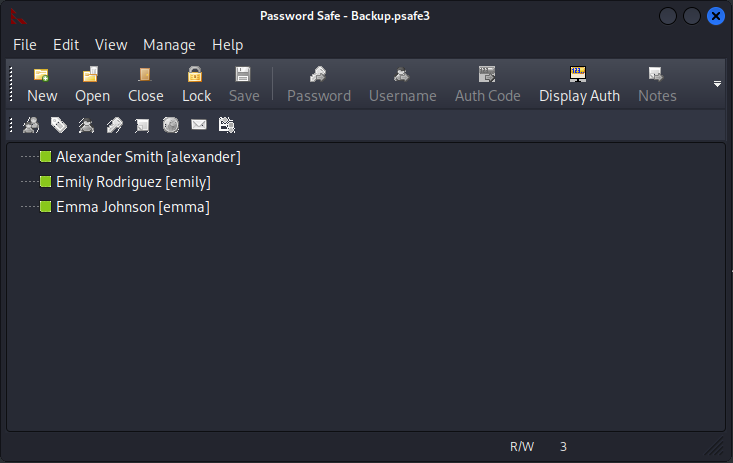Image resolution: width=733 pixels, height=463 pixels.
Task: Minimize the Password Safe window
Action: pos(668,16)
